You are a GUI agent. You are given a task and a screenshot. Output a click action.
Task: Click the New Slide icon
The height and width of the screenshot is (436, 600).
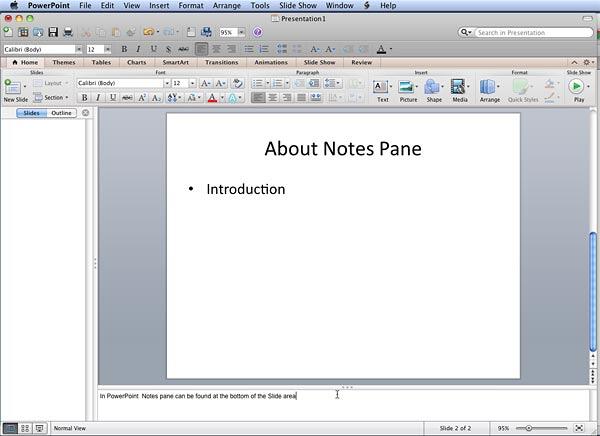[13, 88]
